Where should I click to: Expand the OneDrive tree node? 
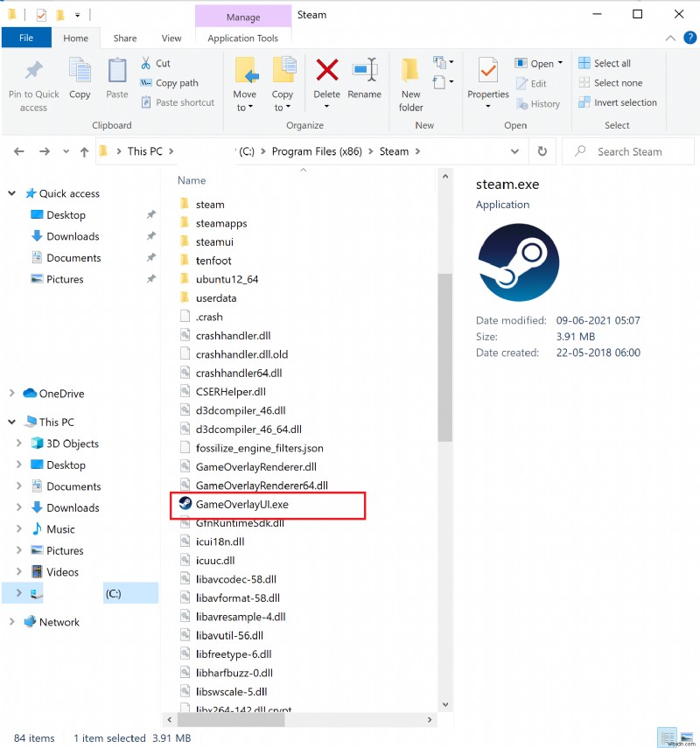(x=12, y=393)
